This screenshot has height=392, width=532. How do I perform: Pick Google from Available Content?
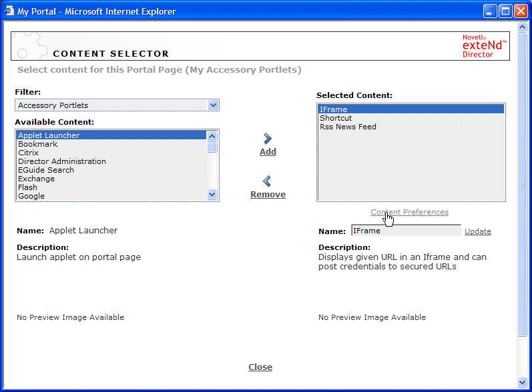31,196
